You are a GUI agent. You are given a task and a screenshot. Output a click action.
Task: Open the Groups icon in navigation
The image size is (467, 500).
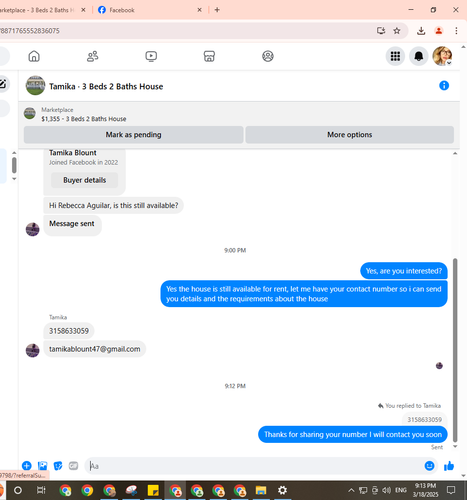[268, 56]
